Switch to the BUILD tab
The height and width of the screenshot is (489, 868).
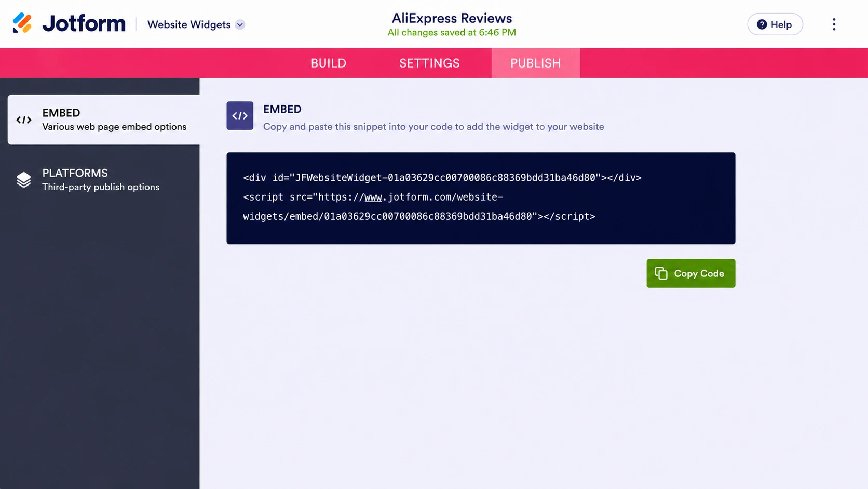(x=329, y=63)
